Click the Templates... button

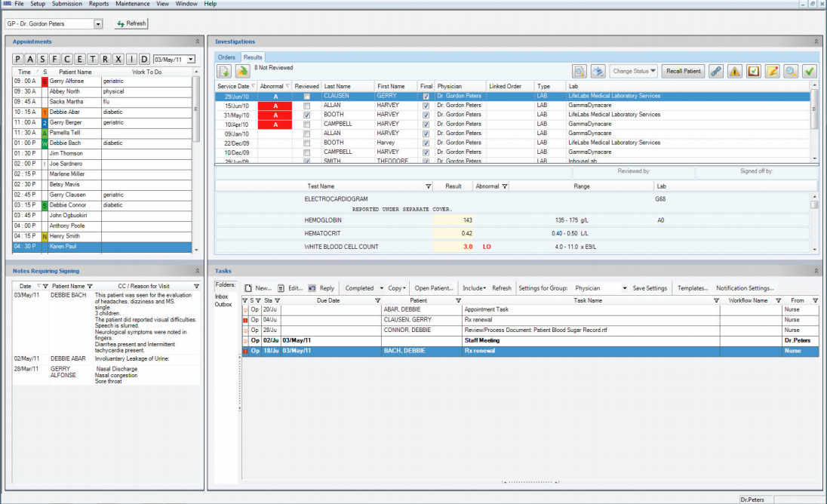point(693,288)
